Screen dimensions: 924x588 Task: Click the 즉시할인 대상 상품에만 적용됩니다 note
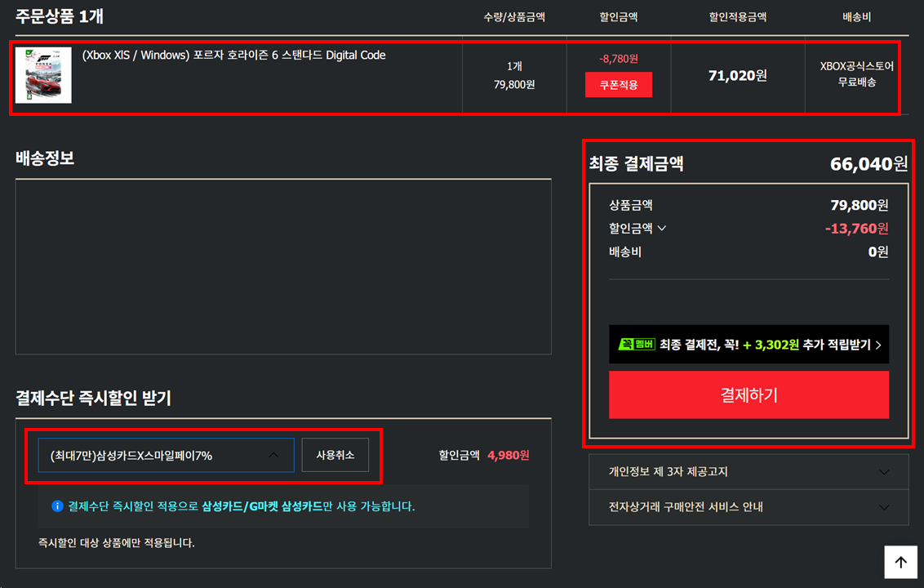(x=116, y=542)
